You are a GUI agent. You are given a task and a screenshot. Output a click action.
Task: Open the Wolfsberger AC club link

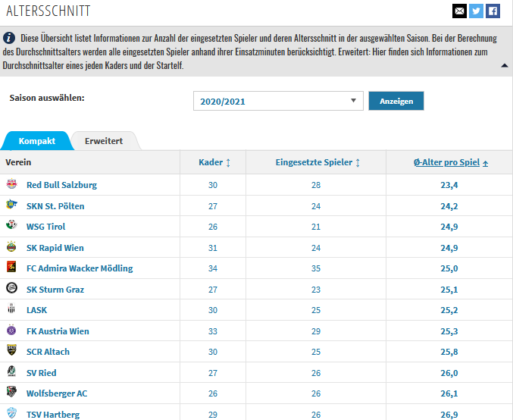57,393
